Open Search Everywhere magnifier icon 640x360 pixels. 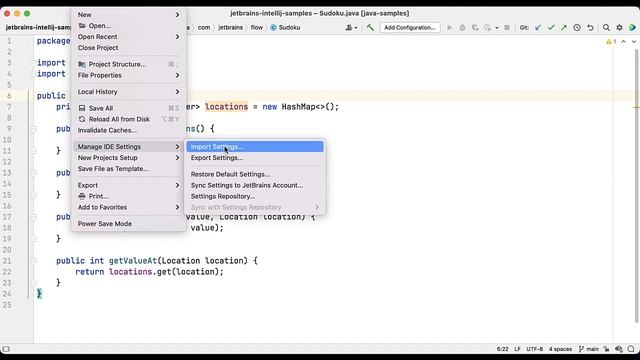pos(606,27)
